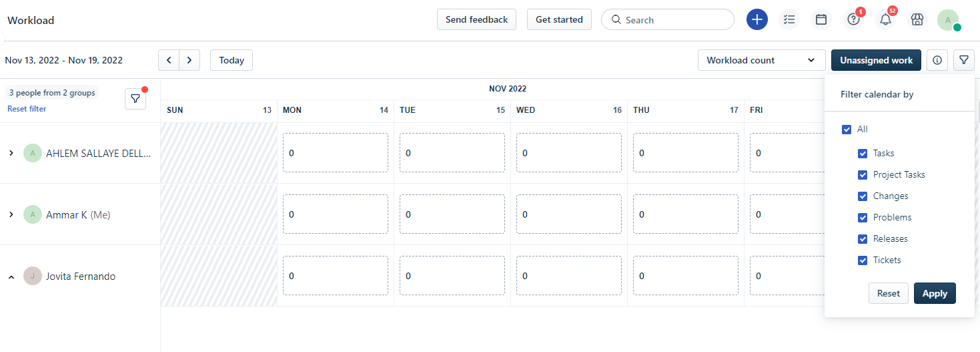Image resolution: width=980 pixels, height=352 pixels.
Task: Click the blue plus create button
Action: point(757,19)
